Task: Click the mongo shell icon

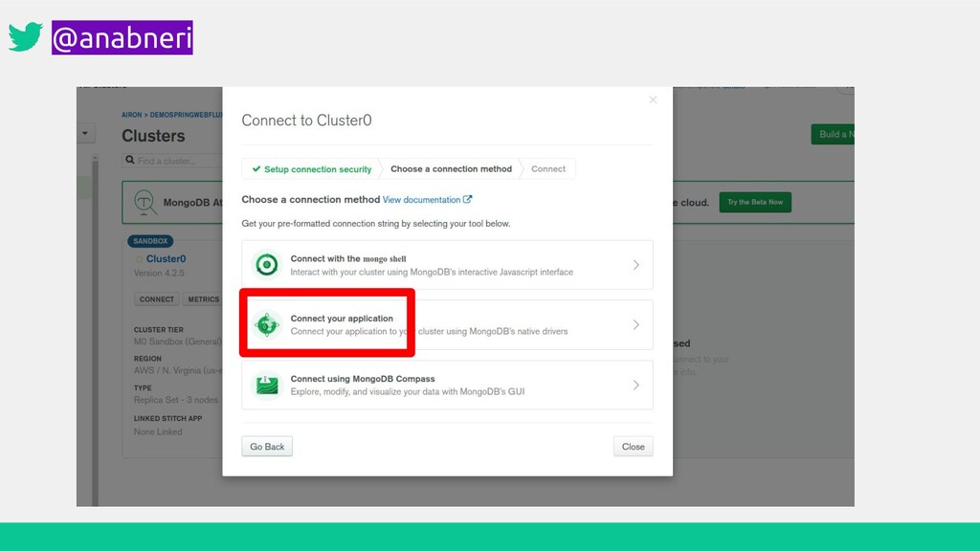Action: click(x=267, y=265)
